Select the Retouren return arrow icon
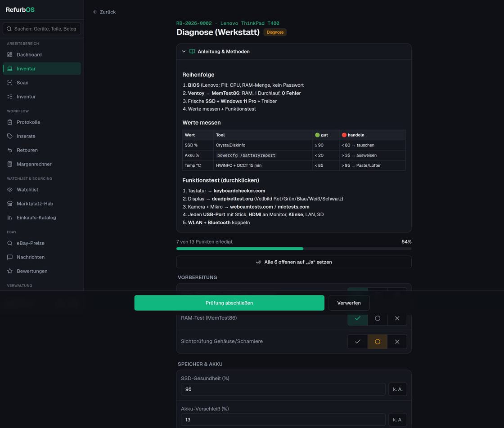Viewport: 504px width, 428px height. (x=9, y=150)
